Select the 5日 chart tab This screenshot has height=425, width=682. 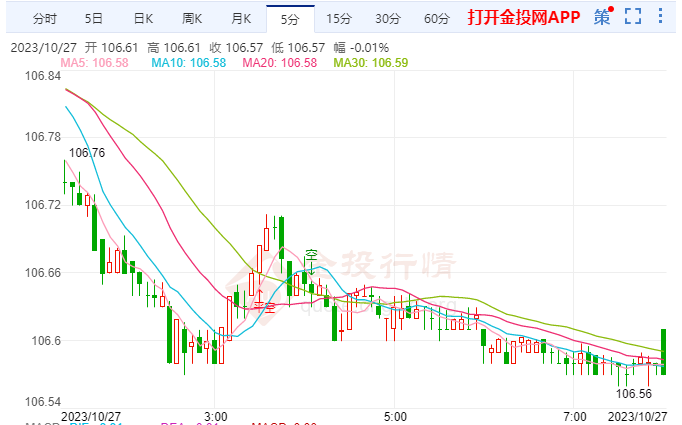(94, 19)
